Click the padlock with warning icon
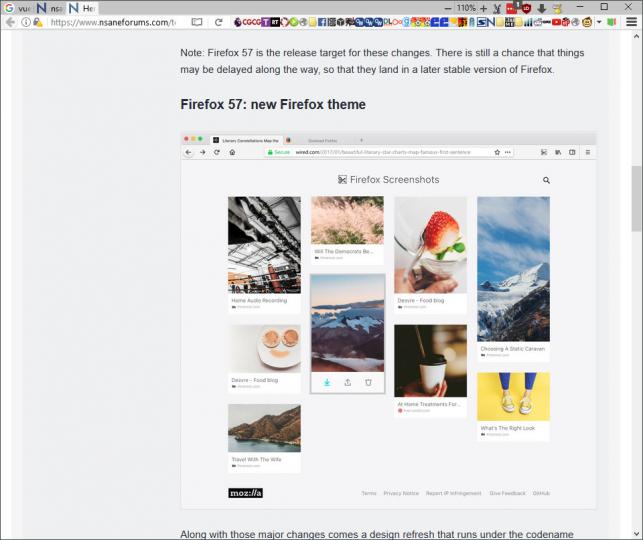Screen dimensions: 643x540 pyautogui.click(x=38, y=22)
